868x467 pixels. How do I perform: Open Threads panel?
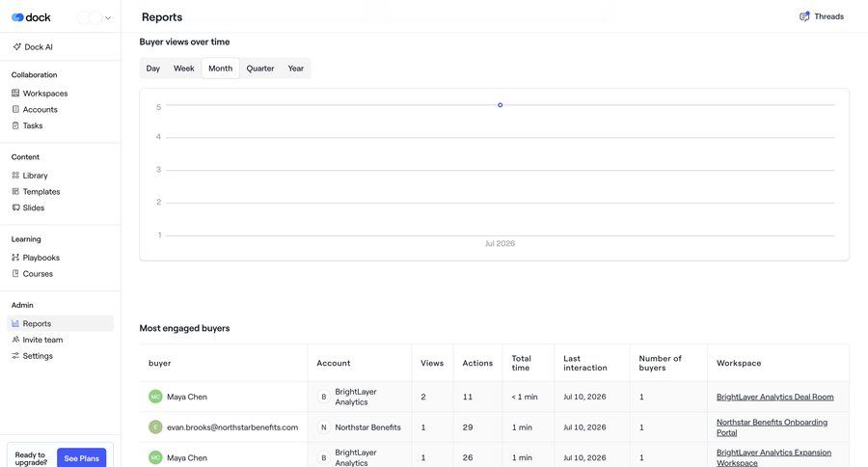pos(822,16)
